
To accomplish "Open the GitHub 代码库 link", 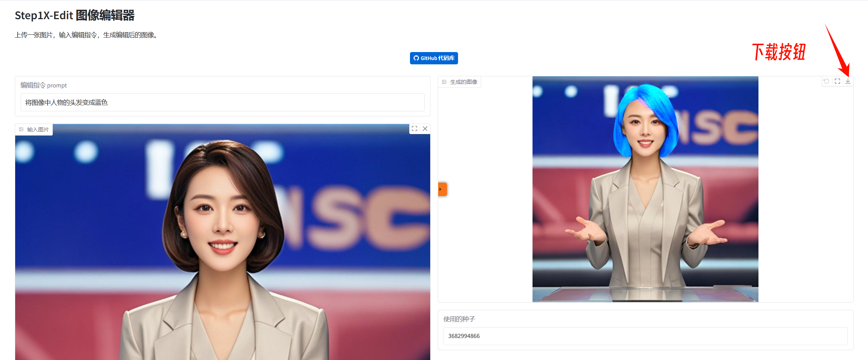I will point(434,58).
